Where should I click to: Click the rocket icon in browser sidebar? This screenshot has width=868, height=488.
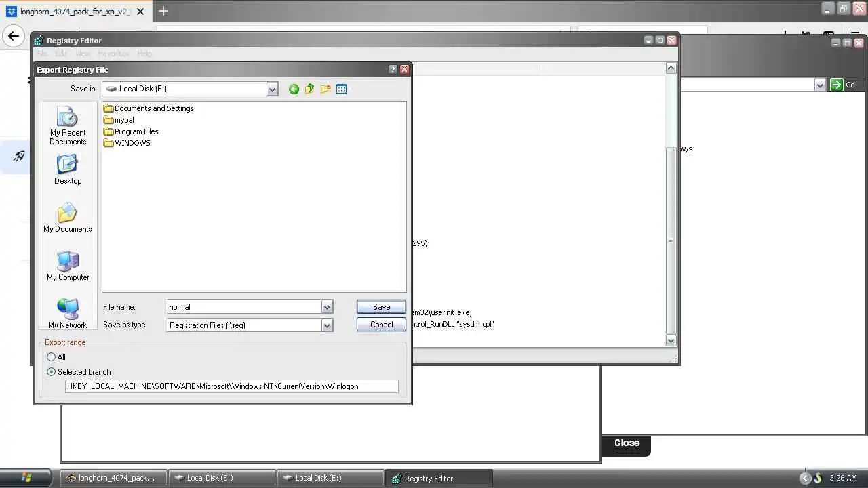(19, 157)
